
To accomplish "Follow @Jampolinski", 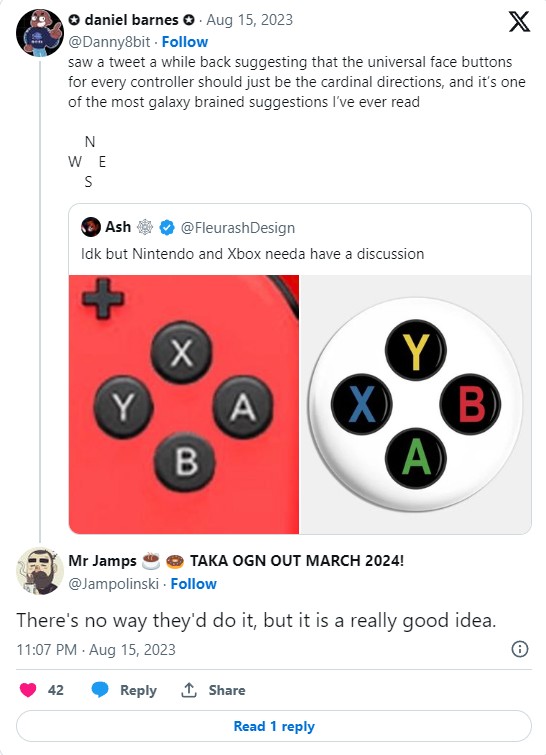I will coord(194,584).
